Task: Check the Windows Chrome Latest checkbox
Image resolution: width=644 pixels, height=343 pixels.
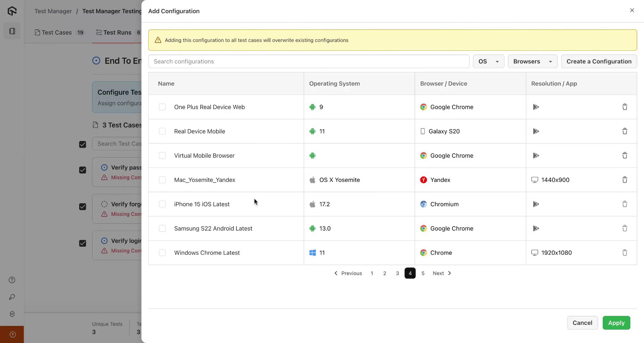Action: coord(162,253)
